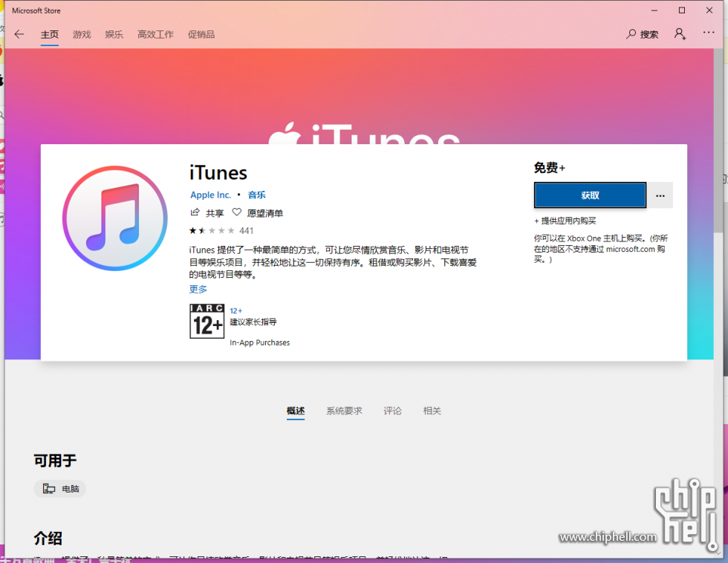The height and width of the screenshot is (563, 728).
Task: Open the 高效工作 tab
Action: coord(155,35)
